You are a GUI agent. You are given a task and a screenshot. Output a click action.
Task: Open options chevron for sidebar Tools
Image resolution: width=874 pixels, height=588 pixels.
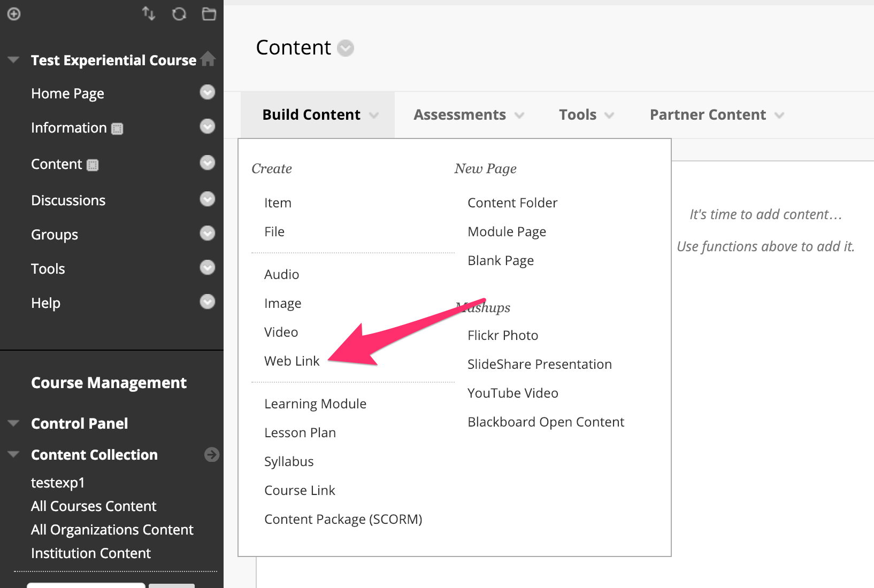click(208, 267)
